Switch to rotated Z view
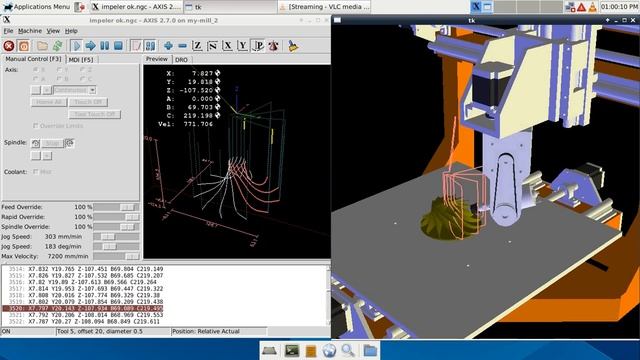The width and height of the screenshot is (640, 360). click(212, 46)
